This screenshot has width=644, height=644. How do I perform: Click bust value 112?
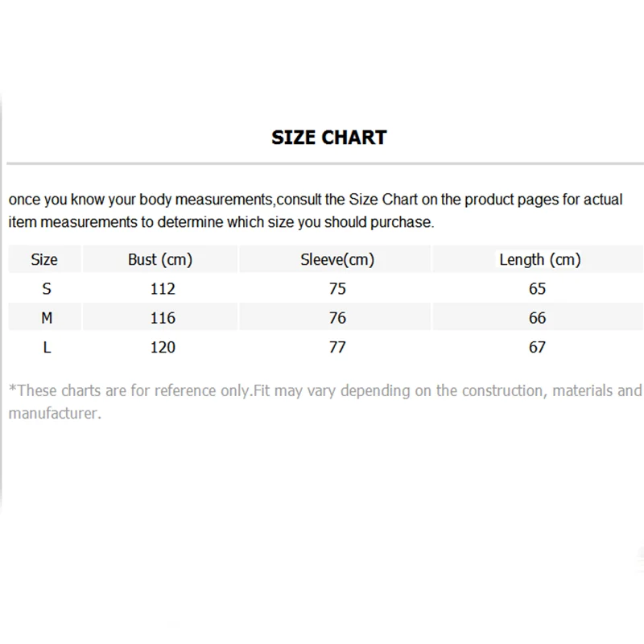point(163,288)
